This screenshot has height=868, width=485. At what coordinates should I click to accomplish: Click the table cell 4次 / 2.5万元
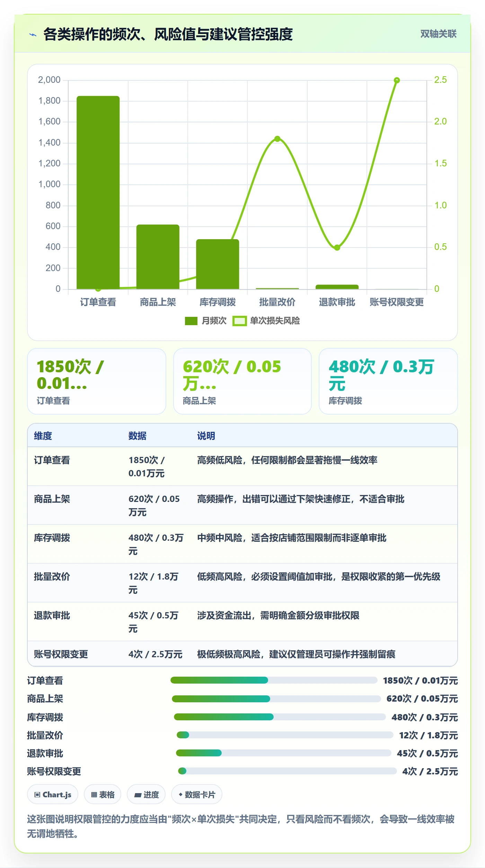point(155,654)
